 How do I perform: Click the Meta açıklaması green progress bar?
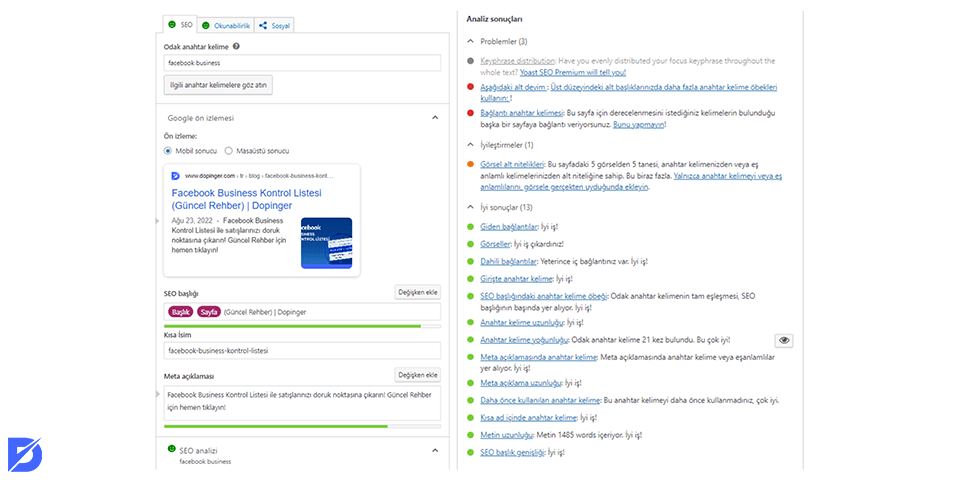(302, 426)
